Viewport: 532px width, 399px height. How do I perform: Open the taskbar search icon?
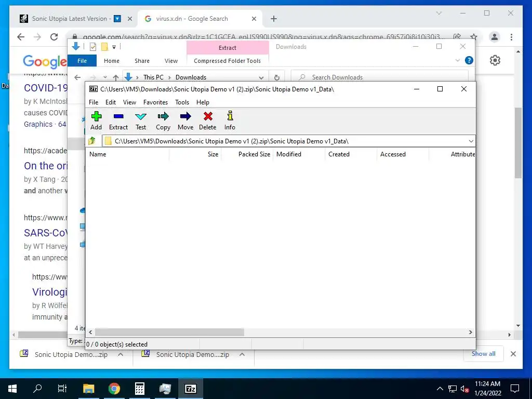(37, 389)
